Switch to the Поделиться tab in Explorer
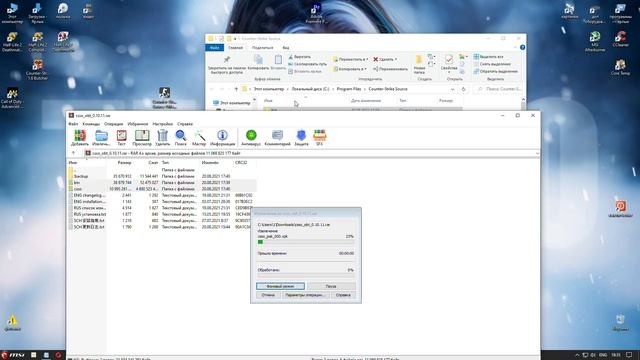The image size is (640, 360). click(x=262, y=48)
